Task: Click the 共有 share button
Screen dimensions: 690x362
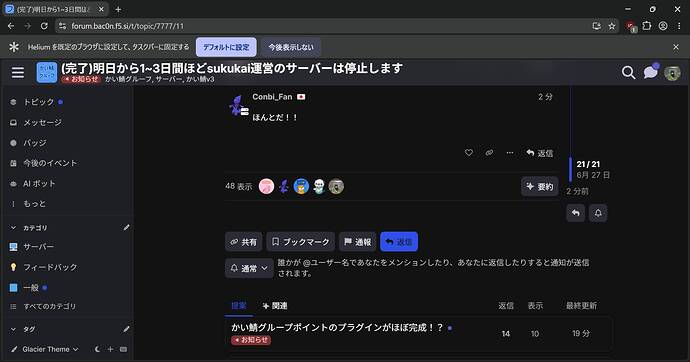Action: coord(243,242)
